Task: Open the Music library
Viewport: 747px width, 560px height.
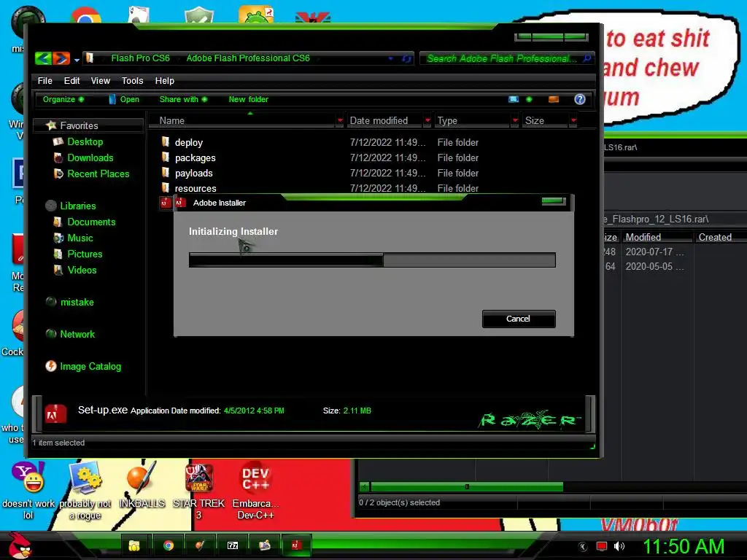Action: pyautogui.click(x=80, y=238)
